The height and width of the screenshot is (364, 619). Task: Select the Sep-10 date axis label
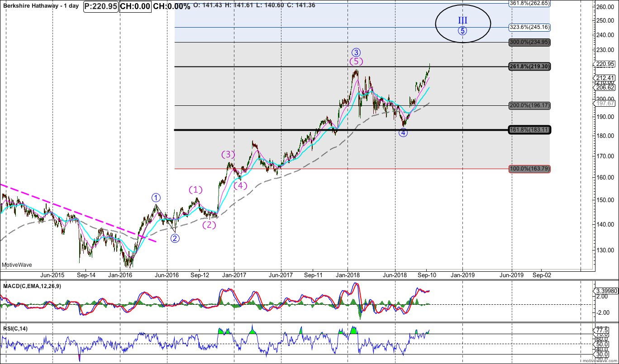[426, 274]
